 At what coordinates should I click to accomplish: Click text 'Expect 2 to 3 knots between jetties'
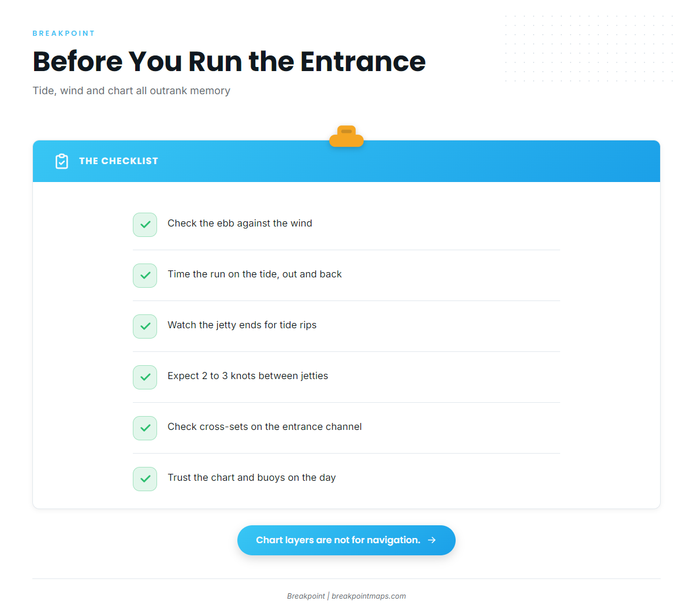click(x=248, y=376)
